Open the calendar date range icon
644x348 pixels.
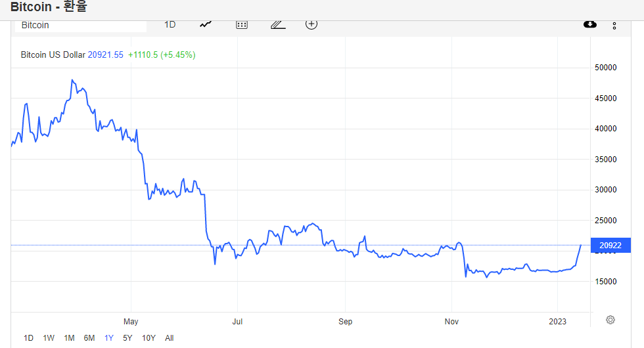click(x=242, y=25)
